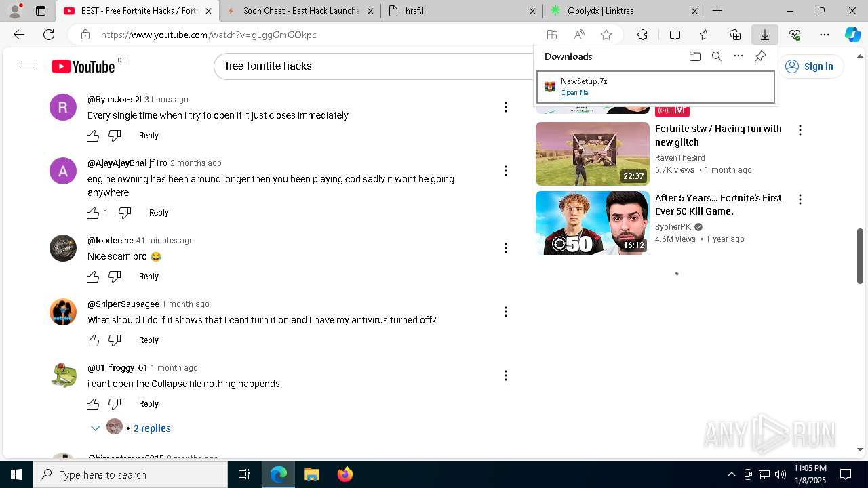Open options menu for @RyanJor-s2l comment
Image resolution: width=868 pixels, height=488 pixels.
(x=505, y=107)
